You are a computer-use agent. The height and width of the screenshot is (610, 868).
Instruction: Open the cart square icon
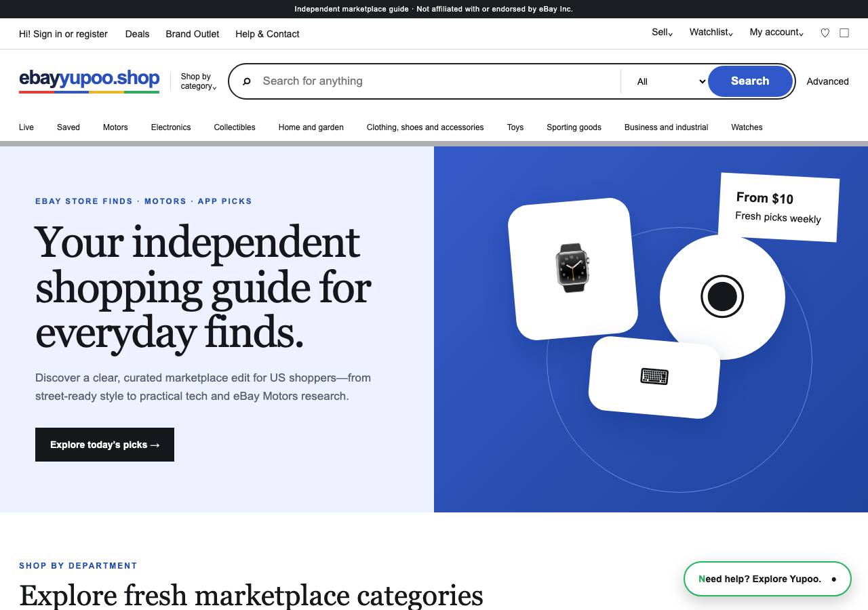[844, 33]
